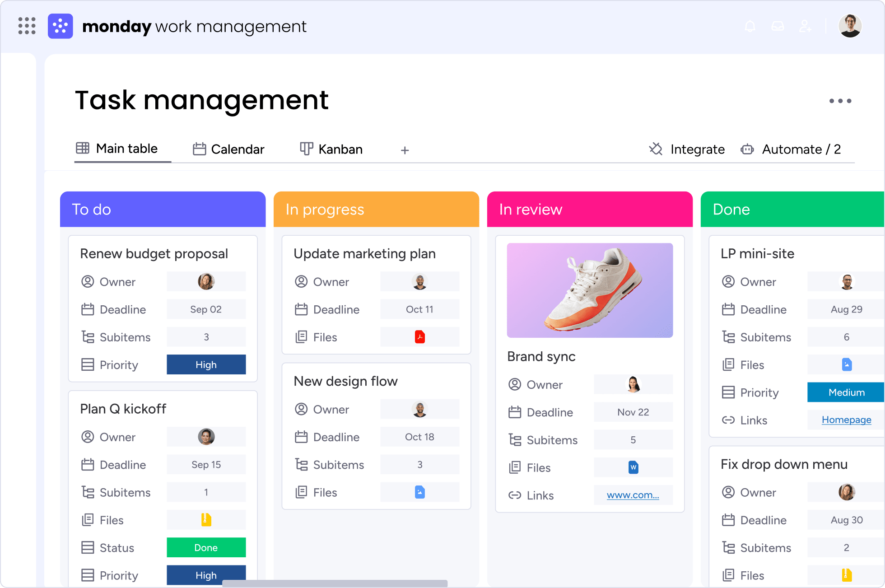This screenshot has height=588, width=885.
Task: Click the invite members icon
Action: (x=805, y=26)
